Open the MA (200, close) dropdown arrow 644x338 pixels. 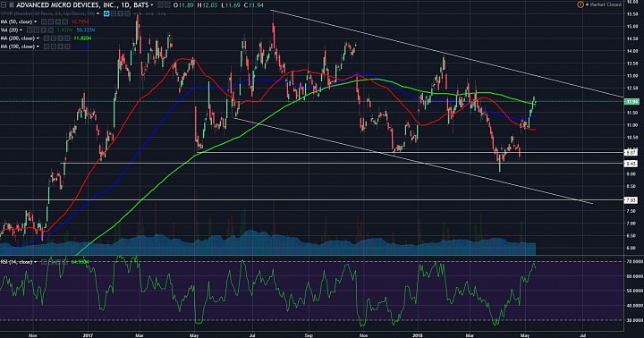pos(38,38)
